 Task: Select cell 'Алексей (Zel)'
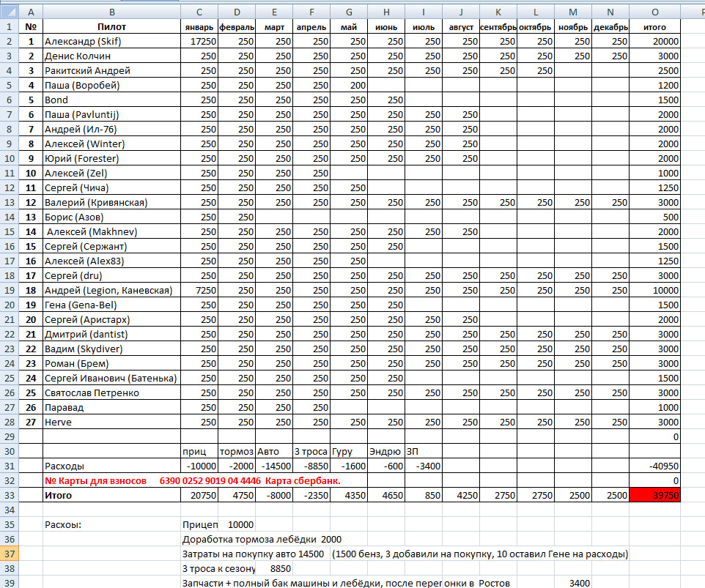point(111,173)
